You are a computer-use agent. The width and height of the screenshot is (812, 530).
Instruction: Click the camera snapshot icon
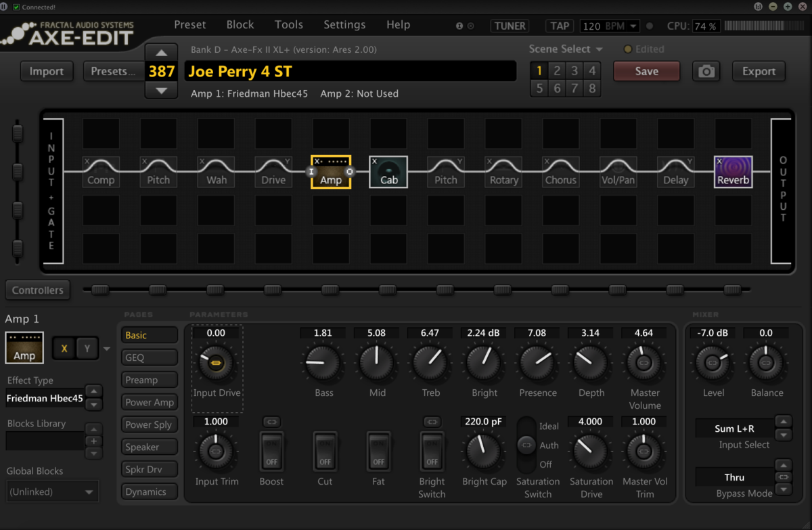pos(706,71)
